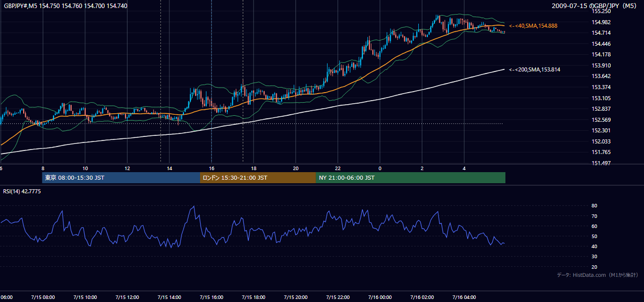Viewport: 644px width, 302px height.
Task: Click the 7/15 18:00 time axis label
Action: (x=253, y=297)
